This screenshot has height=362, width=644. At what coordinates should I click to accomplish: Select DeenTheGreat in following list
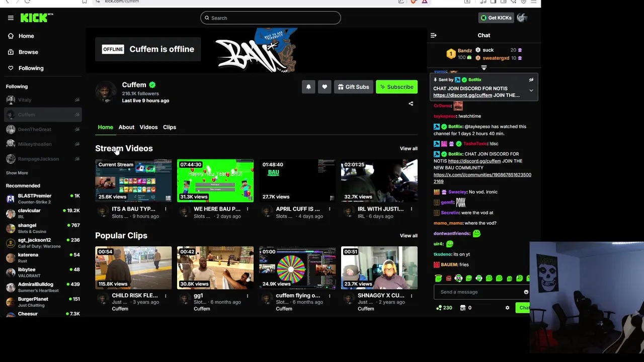pos(42,129)
